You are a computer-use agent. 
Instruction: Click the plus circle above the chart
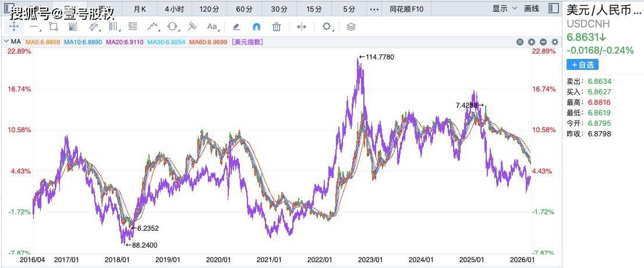pos(532,42)
